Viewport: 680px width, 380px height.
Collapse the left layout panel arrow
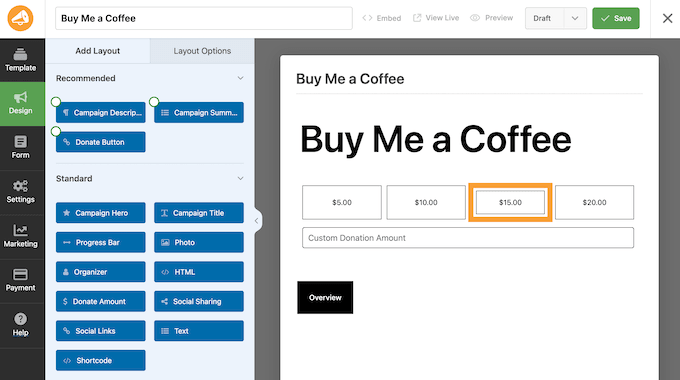pyautogui.click(x=257, y=221)
